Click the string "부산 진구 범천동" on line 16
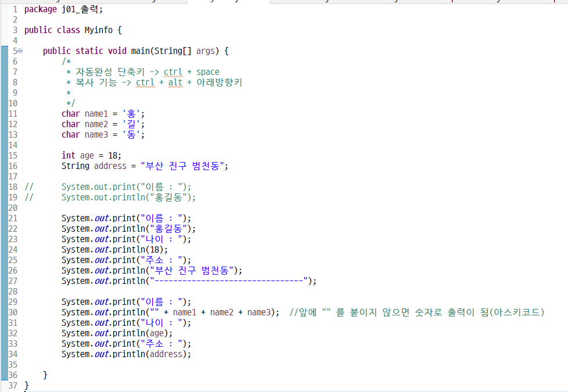This screenshot has height=392, width=568. point(182,166)
